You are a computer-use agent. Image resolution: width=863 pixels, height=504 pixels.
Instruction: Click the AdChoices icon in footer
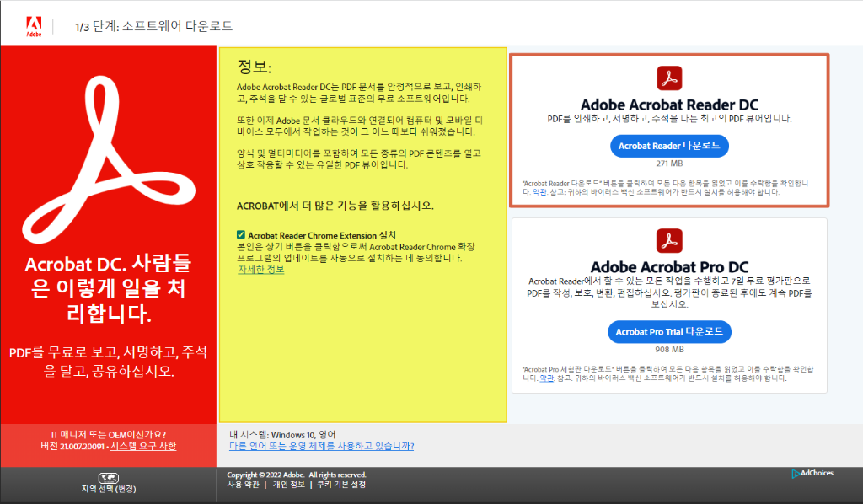[x=796, y=474]
